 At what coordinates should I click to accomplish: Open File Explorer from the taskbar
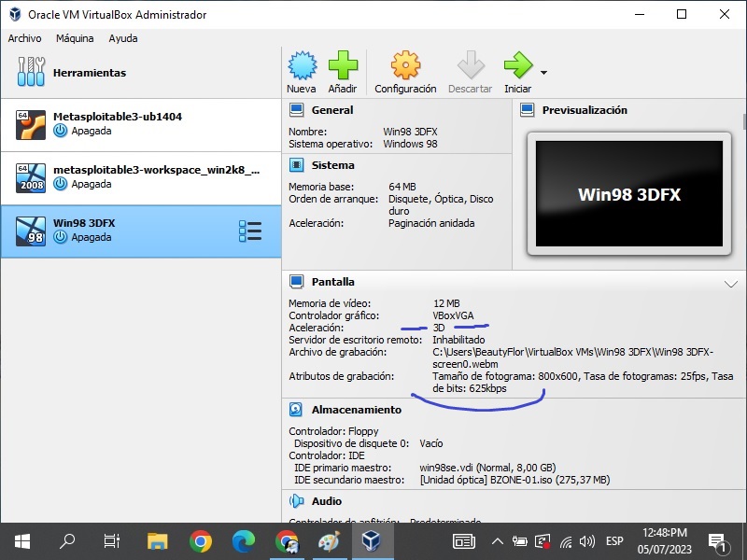click(x=157, y=541)
